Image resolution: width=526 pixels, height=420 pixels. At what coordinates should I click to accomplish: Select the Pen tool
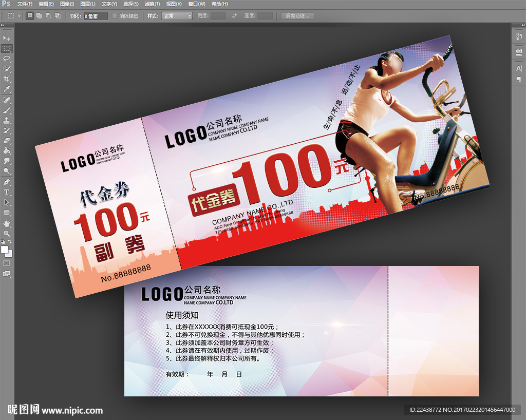[x=6, y=182]
